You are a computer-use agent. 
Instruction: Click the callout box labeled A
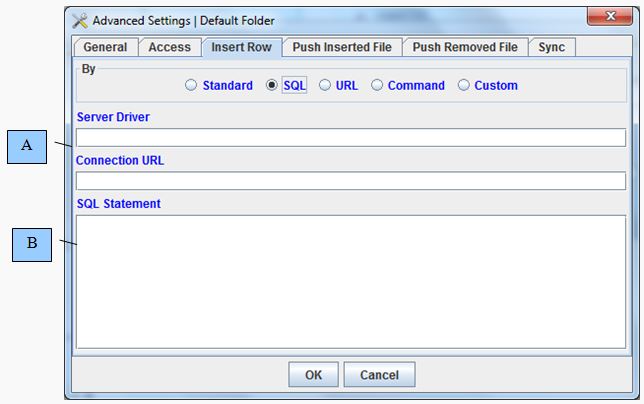(27, 147)
